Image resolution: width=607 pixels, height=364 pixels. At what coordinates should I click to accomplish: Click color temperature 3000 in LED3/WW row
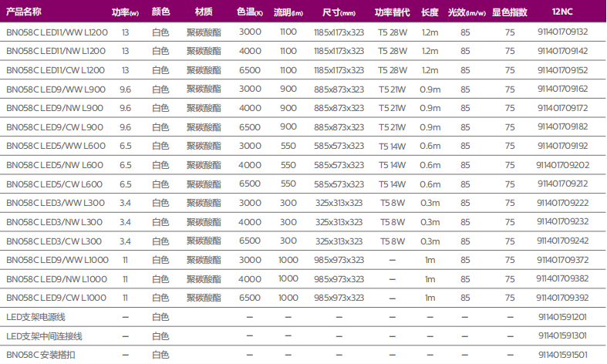tap(250, 203)
